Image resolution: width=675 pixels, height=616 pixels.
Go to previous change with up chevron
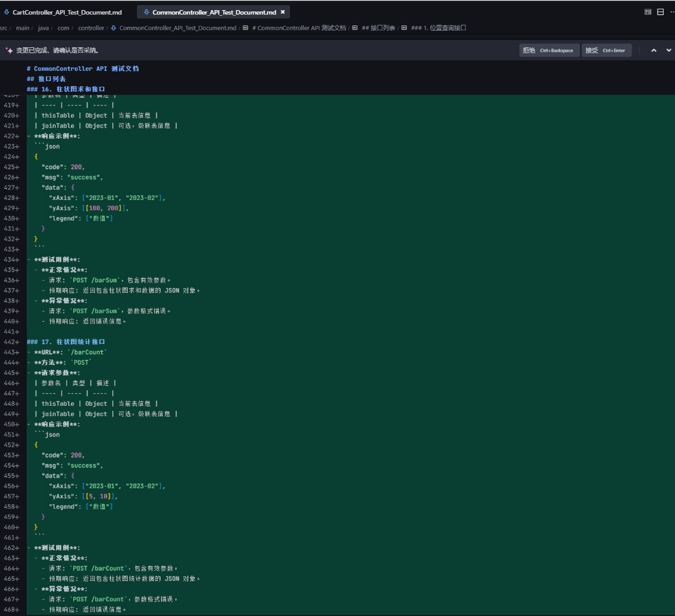[654, 50]
